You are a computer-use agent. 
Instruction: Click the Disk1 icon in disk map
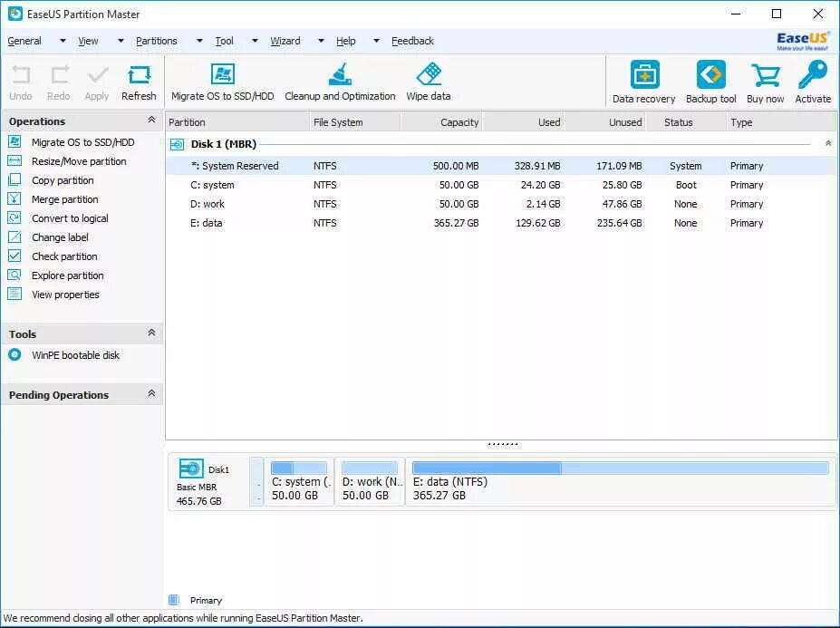(x=191, y=469)
